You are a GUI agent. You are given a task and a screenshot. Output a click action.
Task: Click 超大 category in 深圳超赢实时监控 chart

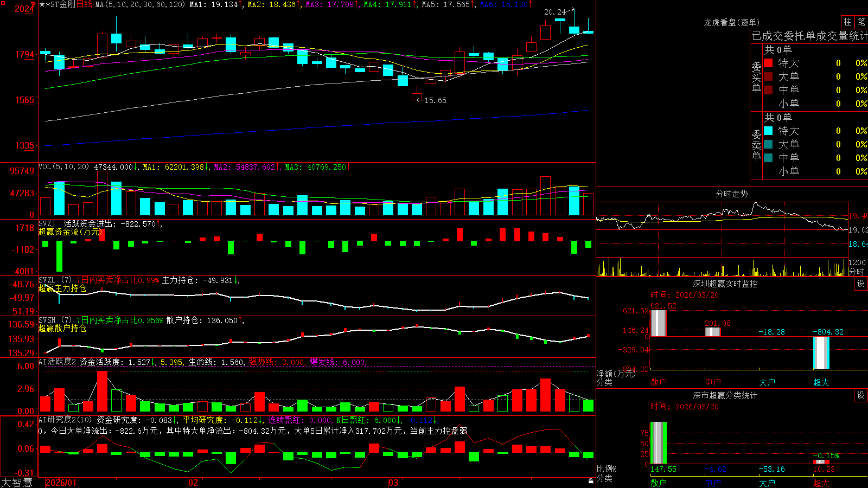(x=821, y=382)
